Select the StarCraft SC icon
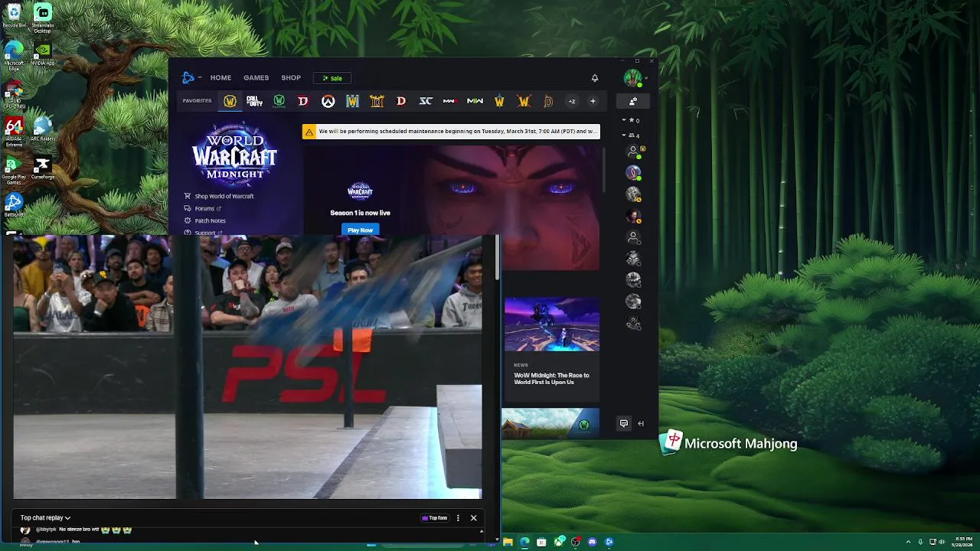980x551 pixels. (426, 101)
